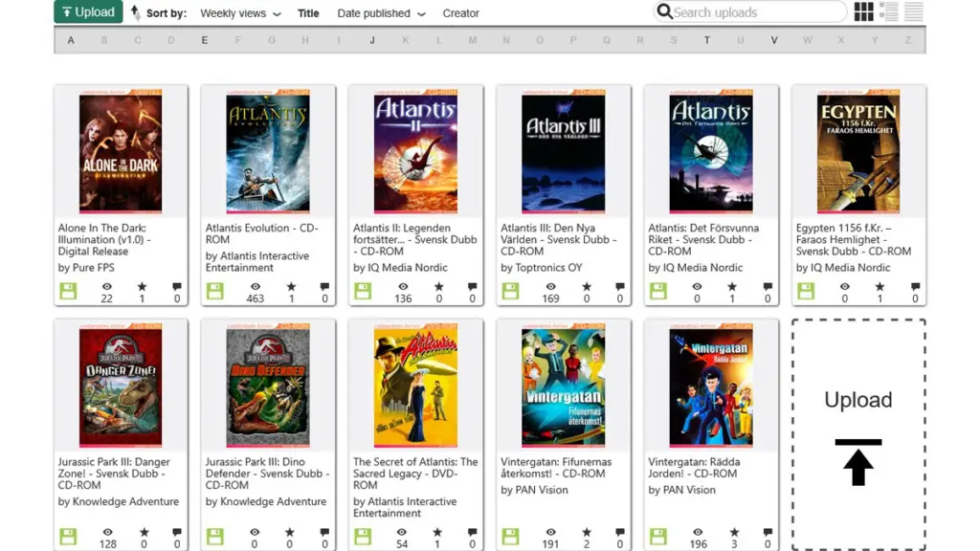Click software disk icon on Atlantis Evolution
Viewport: 980px width, 551px height.
(215, 291)
